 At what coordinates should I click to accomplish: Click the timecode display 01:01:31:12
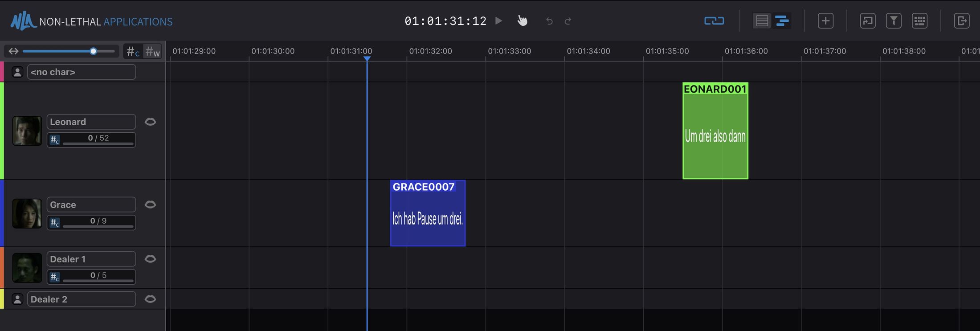pyautogui.click(x=445, y=21)
